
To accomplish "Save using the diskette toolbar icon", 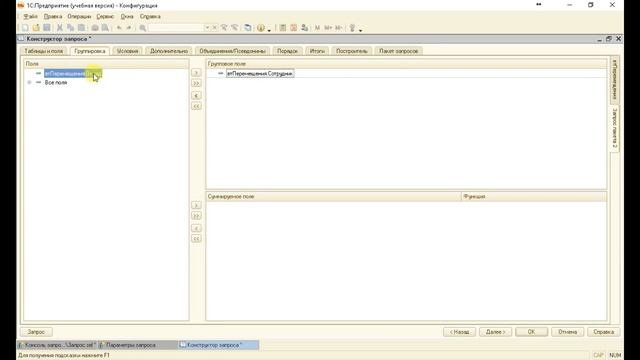I will 47,28.
